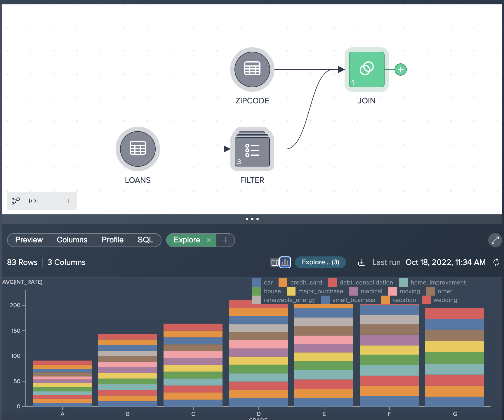Image resolution: width=504 pixels, height=420 pixels.
Task: Refresh the last run results
Action: 496,262
